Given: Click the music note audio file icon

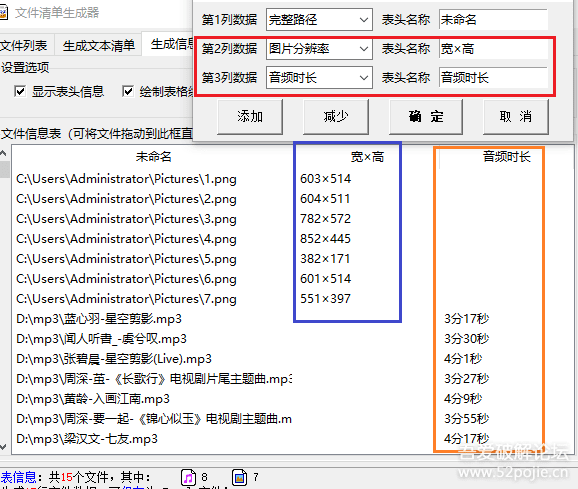Looking at the screenshot, I should pos(188,478).
